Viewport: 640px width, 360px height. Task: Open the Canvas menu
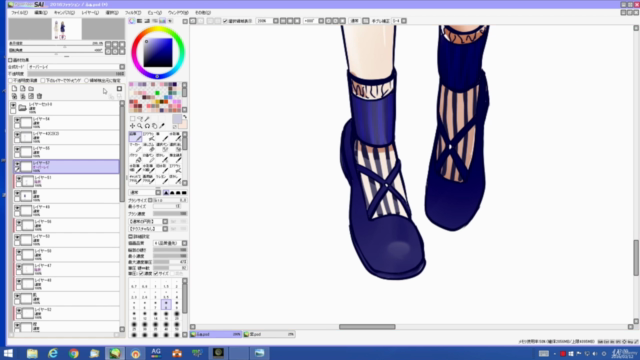click(x=64, y=13)
